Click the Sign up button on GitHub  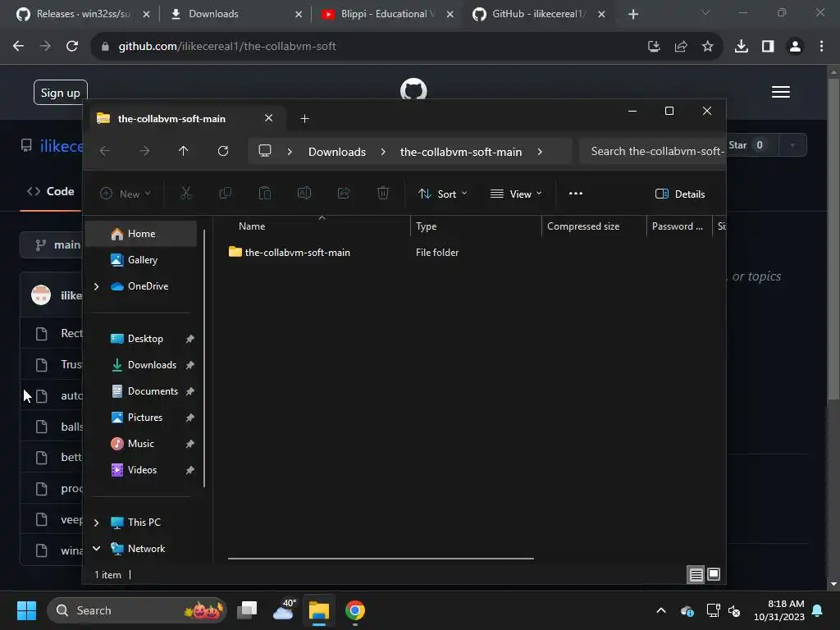[61, 93]
